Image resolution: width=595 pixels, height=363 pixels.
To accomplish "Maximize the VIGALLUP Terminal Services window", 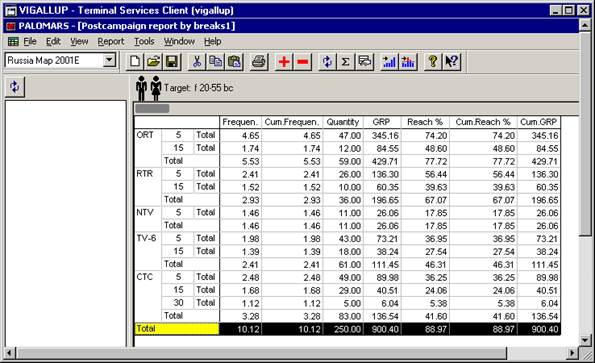I will [569, 10].
